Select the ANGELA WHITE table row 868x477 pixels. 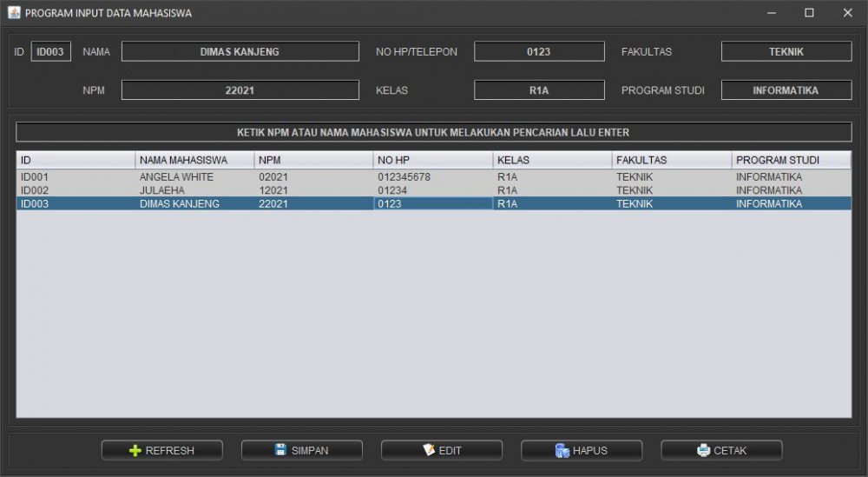(x=176, y=177)
